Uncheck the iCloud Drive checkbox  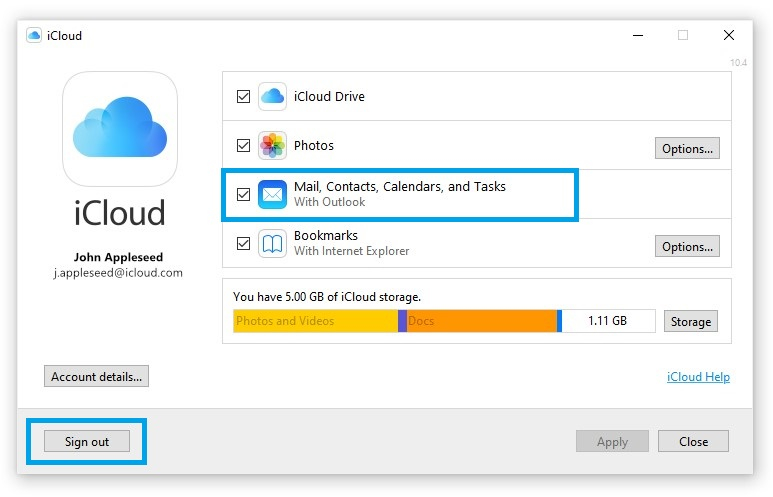tap(244, 96)
